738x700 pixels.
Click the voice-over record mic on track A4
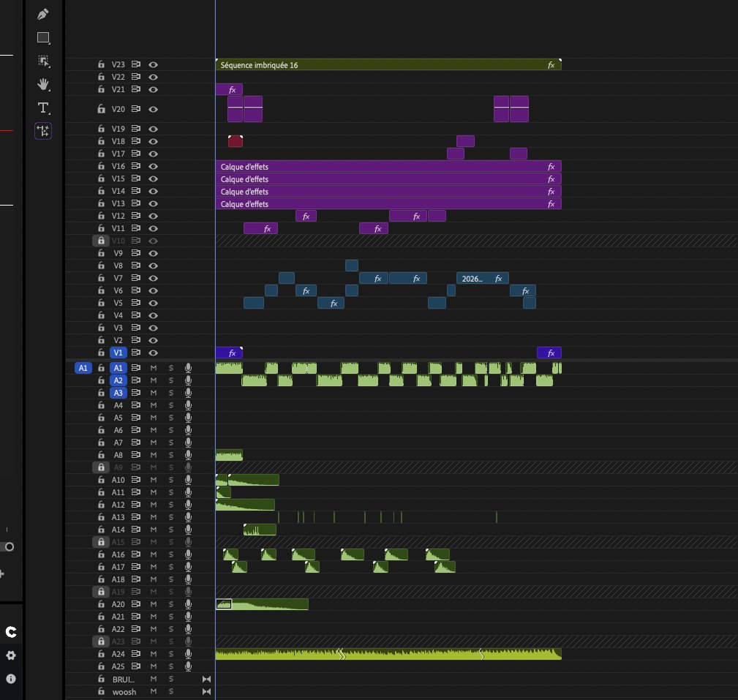(x=188, y=404)
